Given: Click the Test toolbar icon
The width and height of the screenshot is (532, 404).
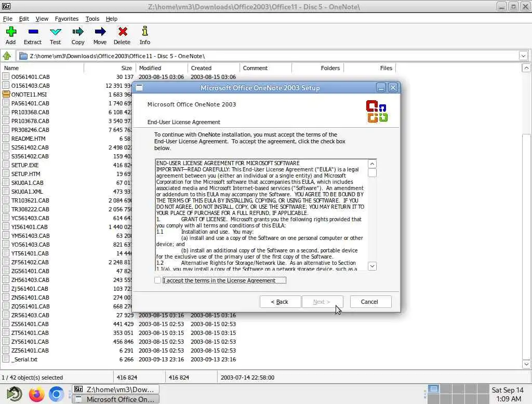Looking at the screenshot, I should click(x=55, y=32).
